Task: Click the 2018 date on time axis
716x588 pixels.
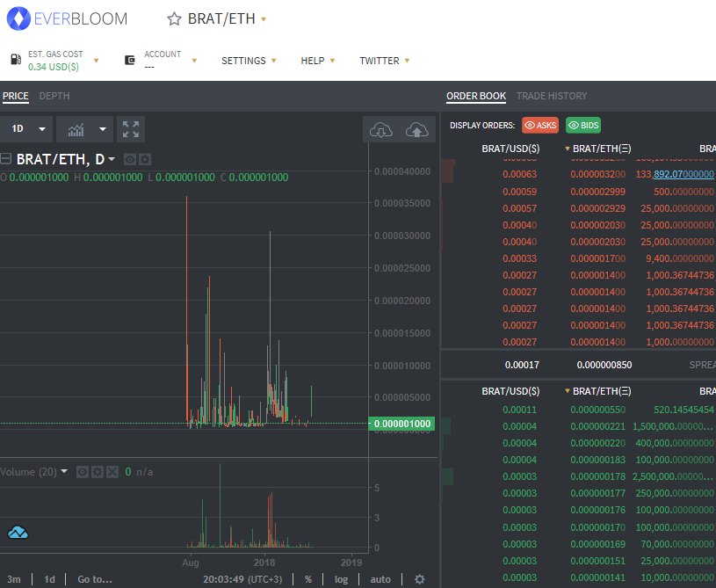Action: (x=264, y=562)
